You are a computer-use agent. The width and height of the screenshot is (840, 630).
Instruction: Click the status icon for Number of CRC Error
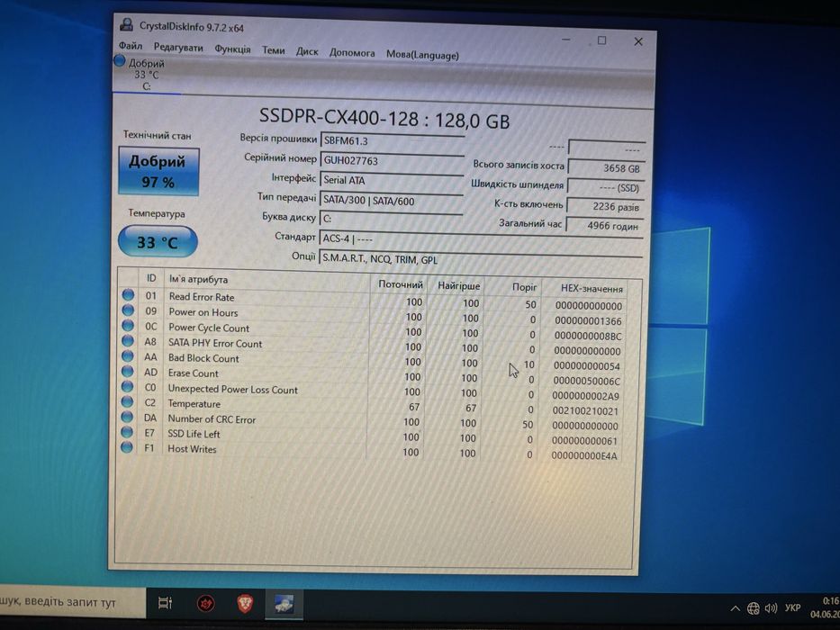[127, 416]
